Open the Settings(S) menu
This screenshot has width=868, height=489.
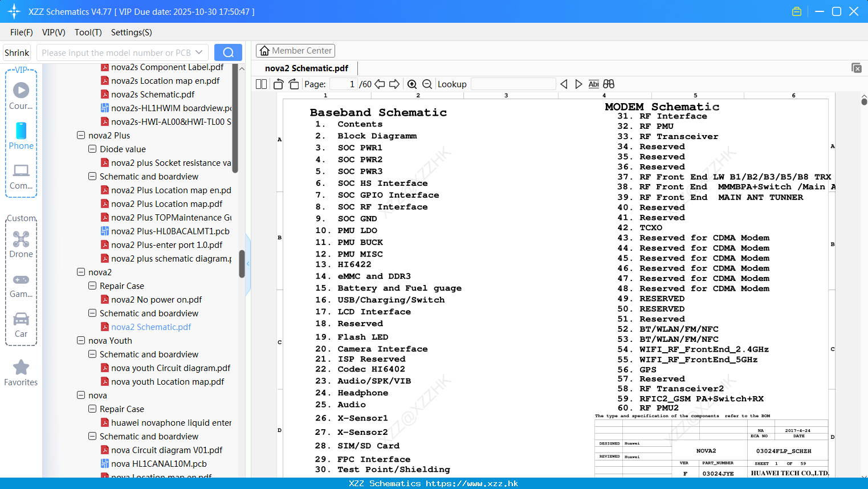[x=132, y=32]
